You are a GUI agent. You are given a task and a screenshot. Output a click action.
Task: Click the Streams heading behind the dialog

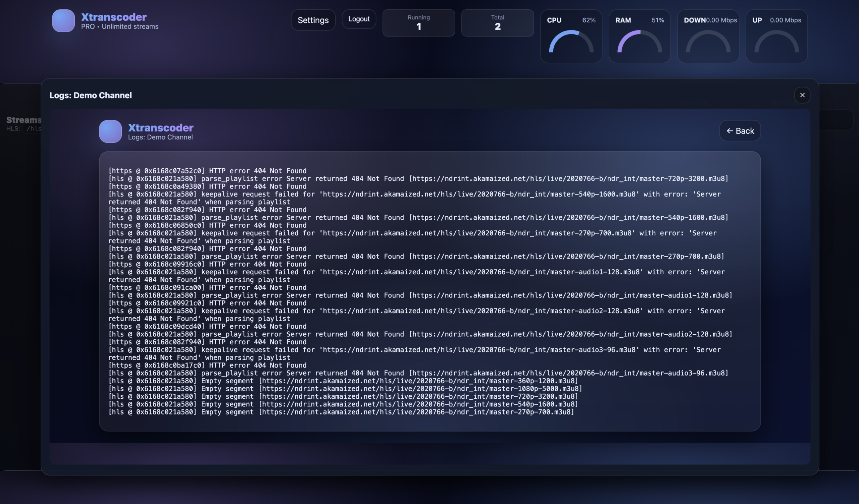(23, 120)
